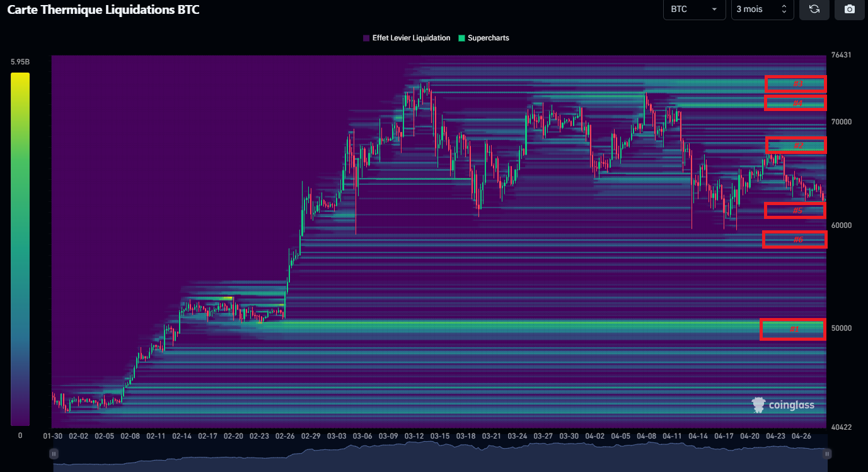Grab the right handle of the range slider
Viewport: 868px width, 472px height.
pos(827,454)
